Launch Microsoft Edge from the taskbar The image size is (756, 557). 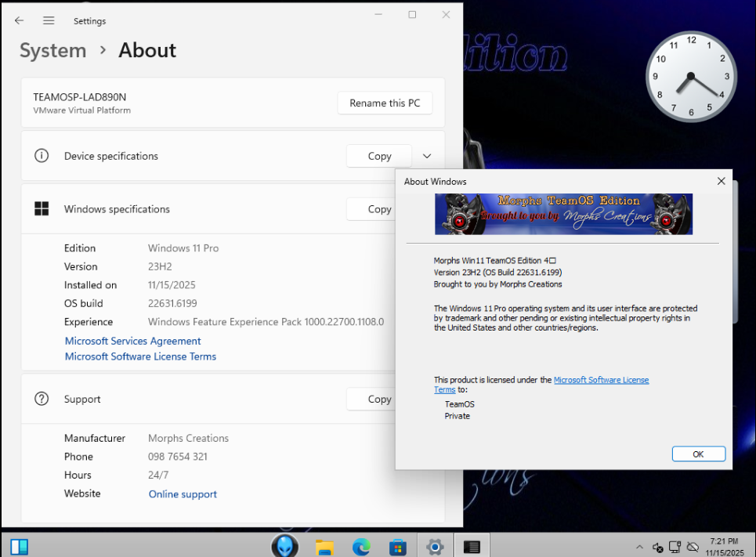point(361,546)
